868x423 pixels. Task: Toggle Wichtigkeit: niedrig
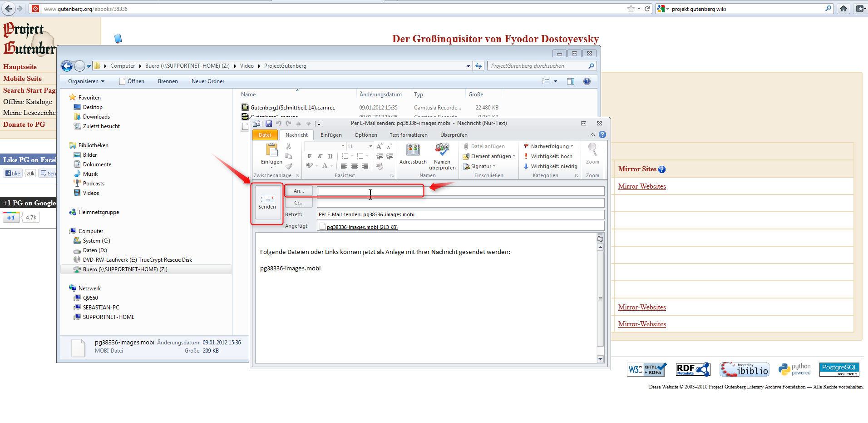click(550, 166)
